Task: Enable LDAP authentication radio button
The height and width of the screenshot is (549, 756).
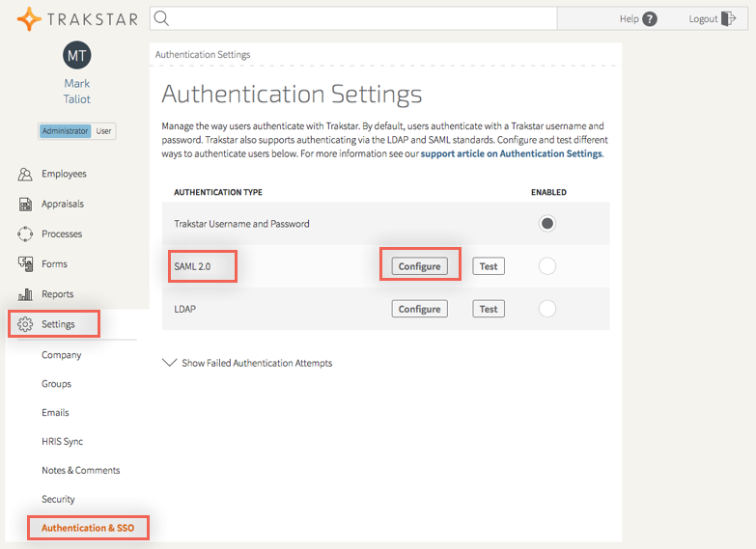Action: (x=547, y=309)
